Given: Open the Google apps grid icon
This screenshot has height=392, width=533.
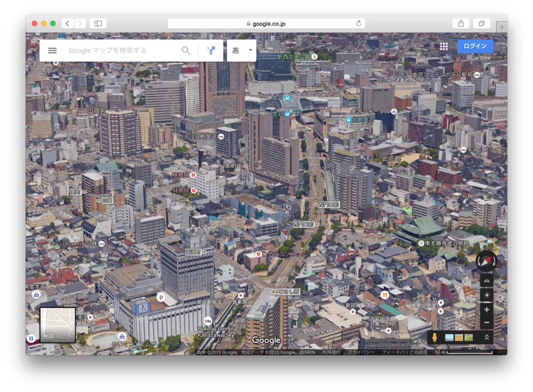Looking at the screenshot, I should click(443, 46).
